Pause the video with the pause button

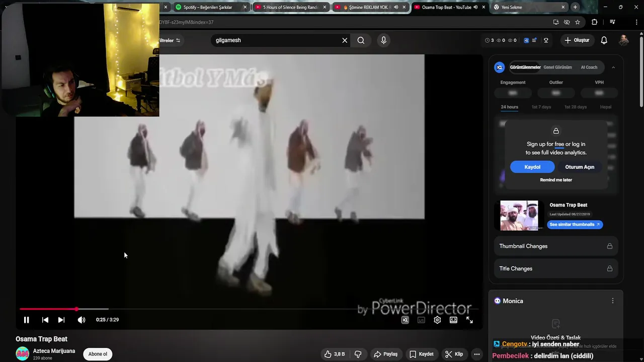tap(26, 320)
